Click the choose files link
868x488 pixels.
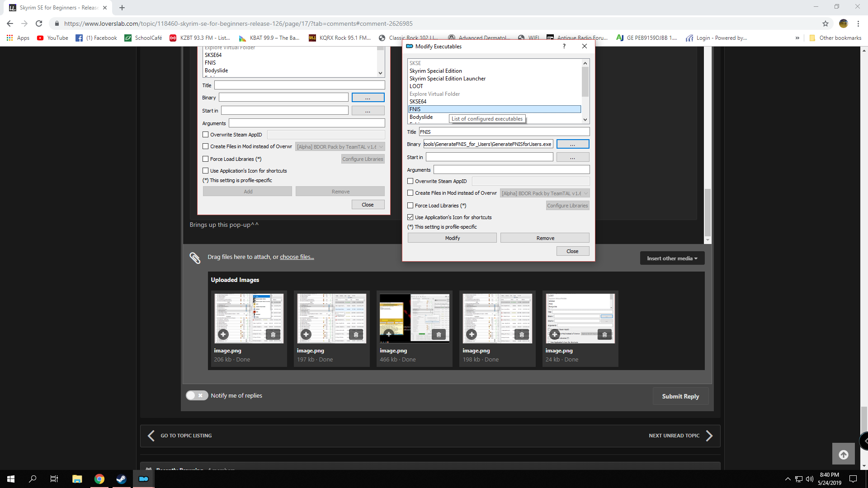pos(297,257)
